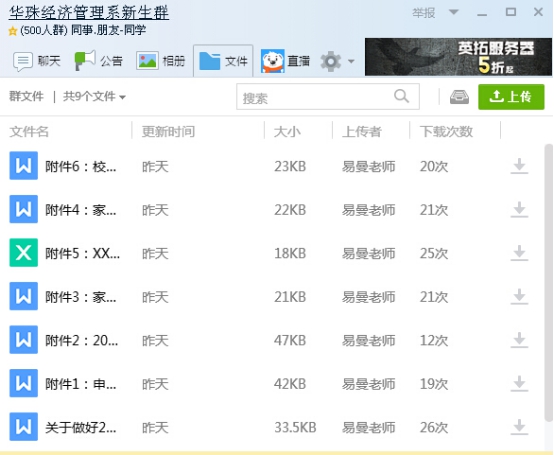Select the file named 附件3：家...
554x455 pixels.
pyautogui.click(x=81, y=297)
